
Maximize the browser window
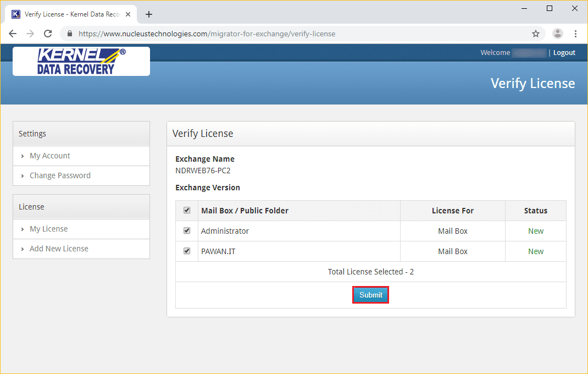550,8
